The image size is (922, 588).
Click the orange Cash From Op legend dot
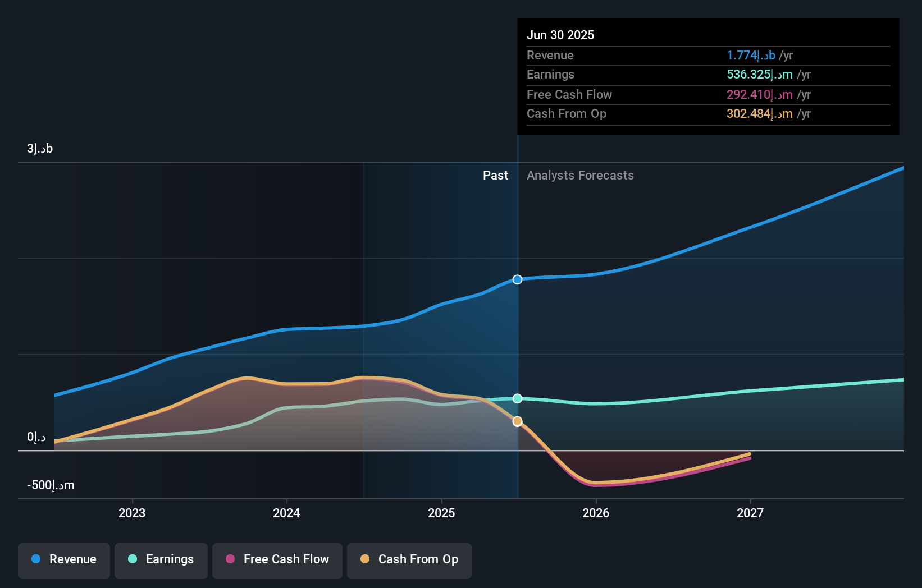point(366,559)
